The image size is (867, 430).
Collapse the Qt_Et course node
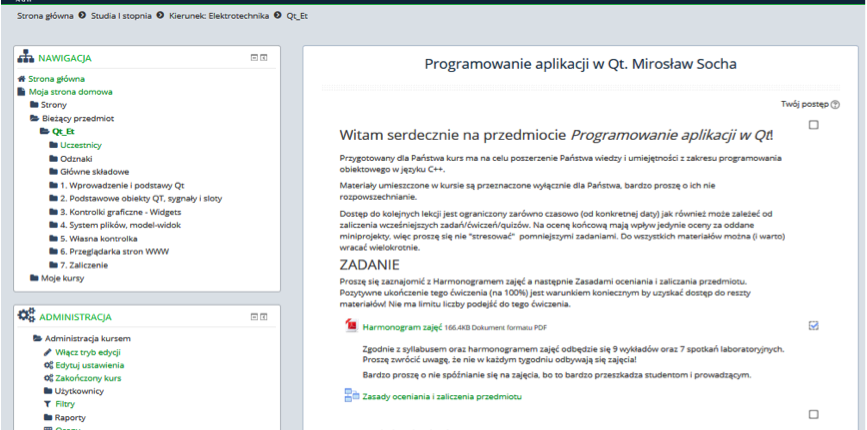pos(44,132)
